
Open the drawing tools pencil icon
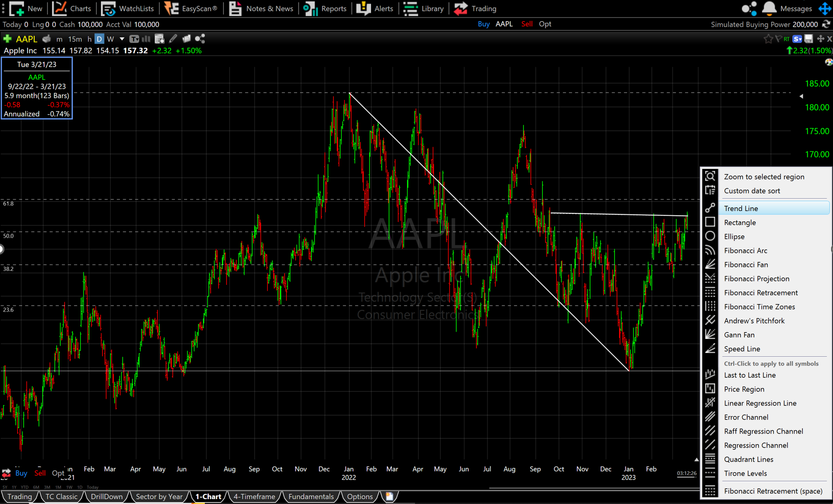coord(173,39)
